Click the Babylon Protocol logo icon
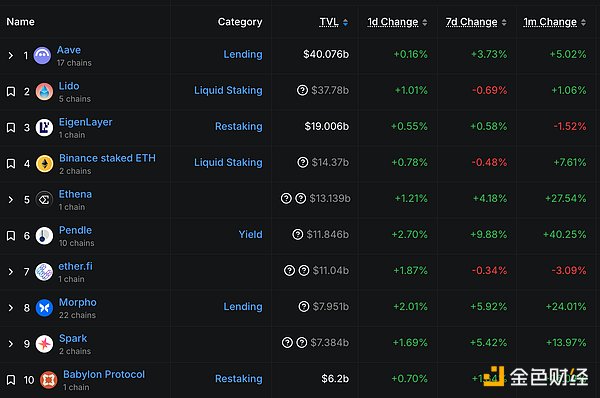 pyautogui.click(x=49, y=380)
